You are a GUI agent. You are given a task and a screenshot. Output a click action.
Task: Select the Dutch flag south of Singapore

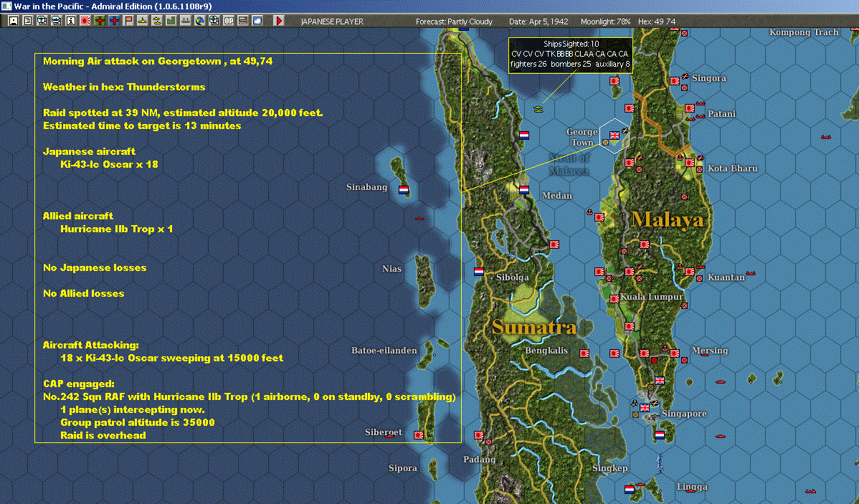[660, 435]
